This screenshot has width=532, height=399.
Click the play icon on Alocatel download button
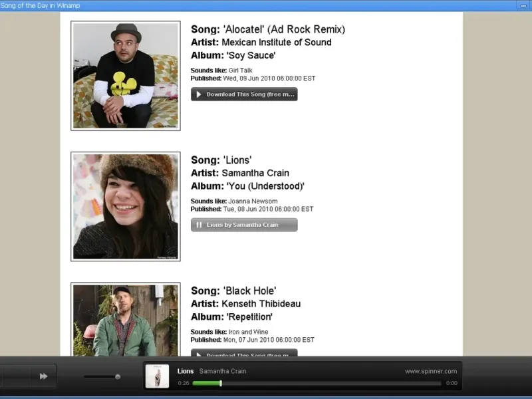199,94
